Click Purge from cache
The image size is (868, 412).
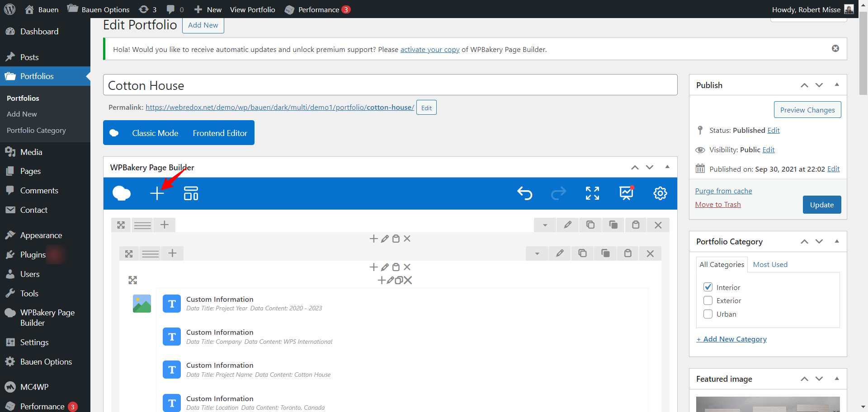point(724,191)
